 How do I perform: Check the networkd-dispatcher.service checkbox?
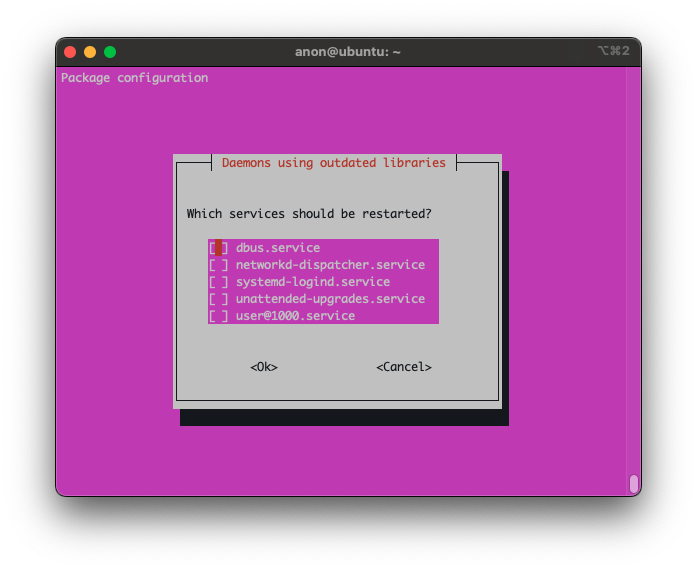pos(219,265)
